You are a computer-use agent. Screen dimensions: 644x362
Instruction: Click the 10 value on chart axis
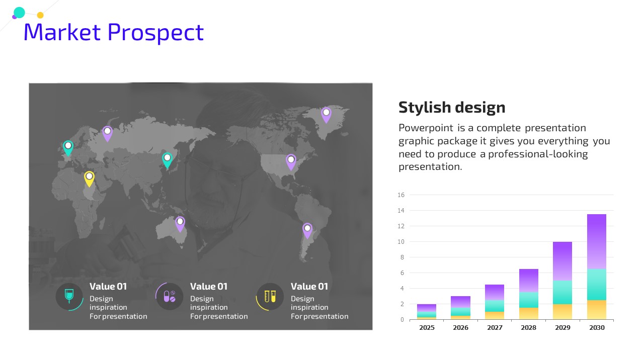coord(401,242)
